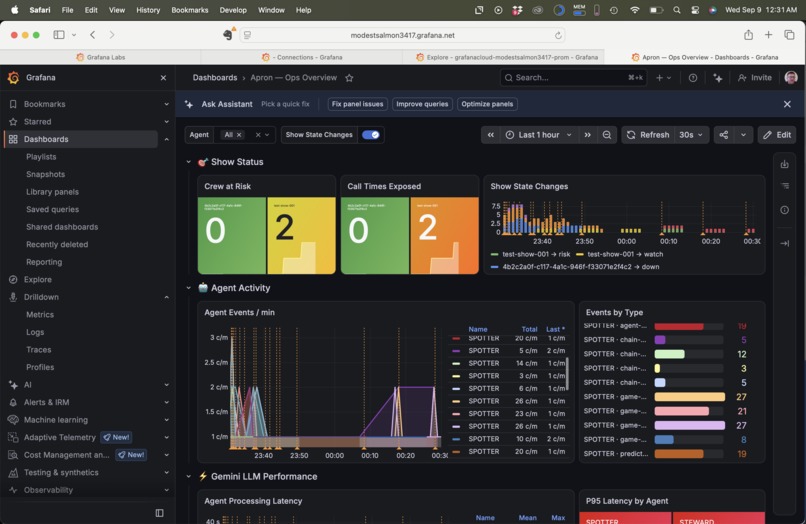The height and width of the screenshot is (524, 806).
Task: Open a new Safari tab
Action: 768,35
